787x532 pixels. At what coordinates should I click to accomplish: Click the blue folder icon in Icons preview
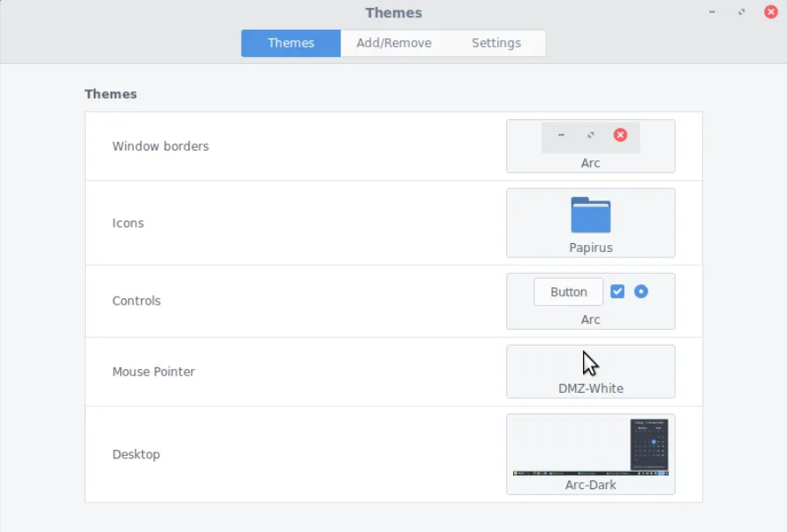pyautogui.click(x=590, y=215)
